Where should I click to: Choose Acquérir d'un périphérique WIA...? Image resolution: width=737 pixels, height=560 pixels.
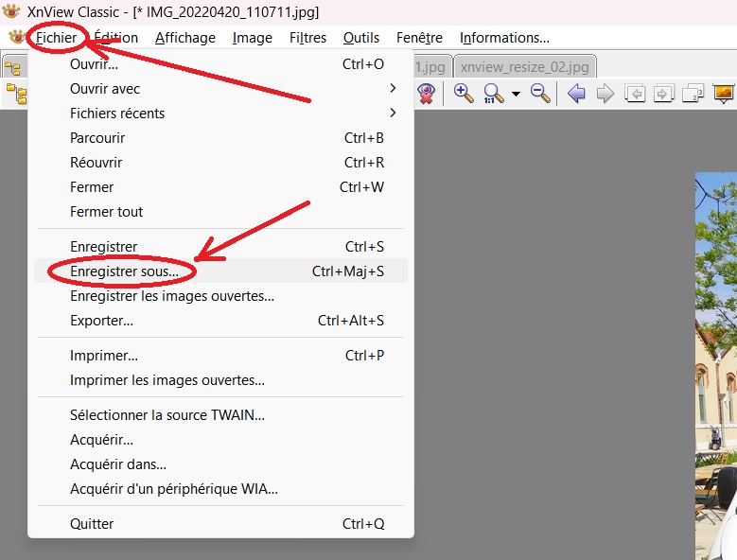pos(221,489)
